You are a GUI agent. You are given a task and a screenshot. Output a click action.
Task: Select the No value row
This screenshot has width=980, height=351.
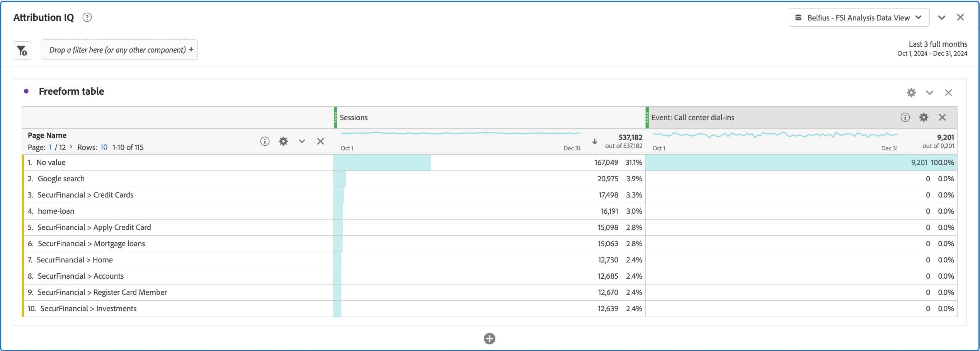[x=178, y=162]
